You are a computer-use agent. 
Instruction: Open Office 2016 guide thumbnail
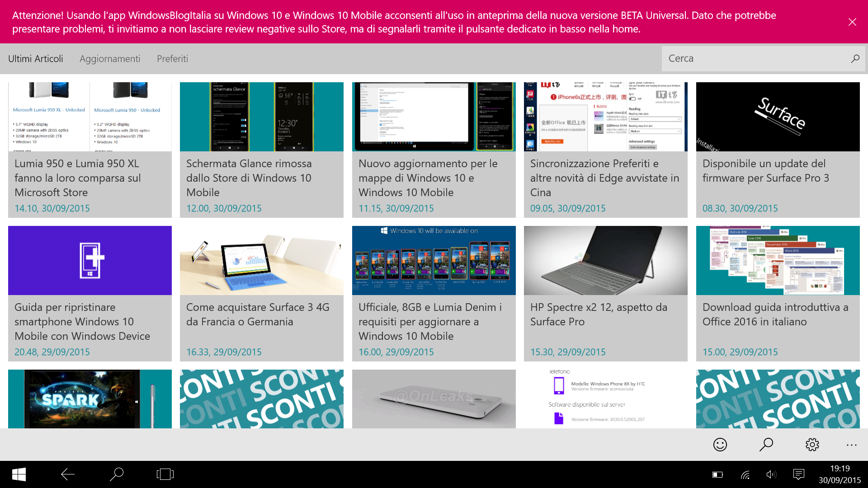click(x=778, y=260)
